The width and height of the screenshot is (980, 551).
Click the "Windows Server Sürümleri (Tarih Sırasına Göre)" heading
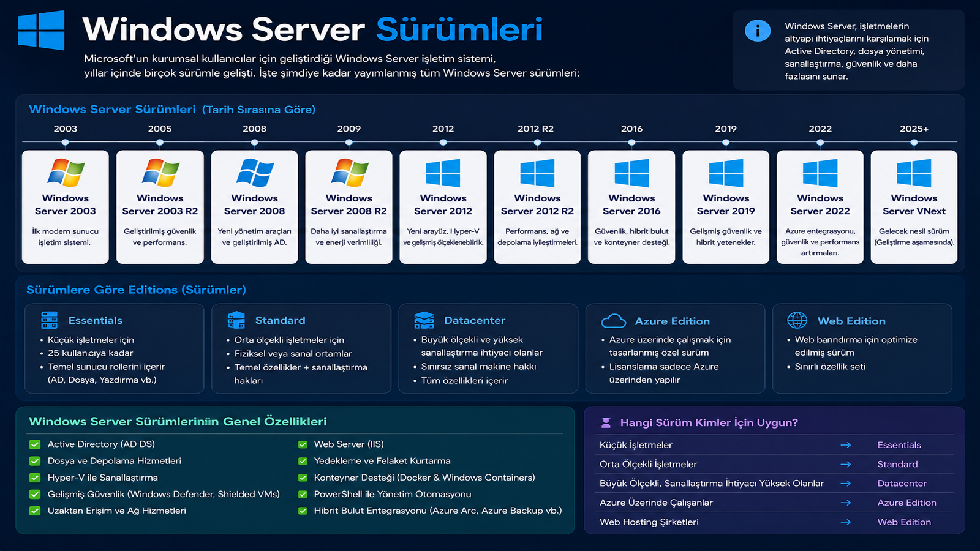tap(172, 109)
